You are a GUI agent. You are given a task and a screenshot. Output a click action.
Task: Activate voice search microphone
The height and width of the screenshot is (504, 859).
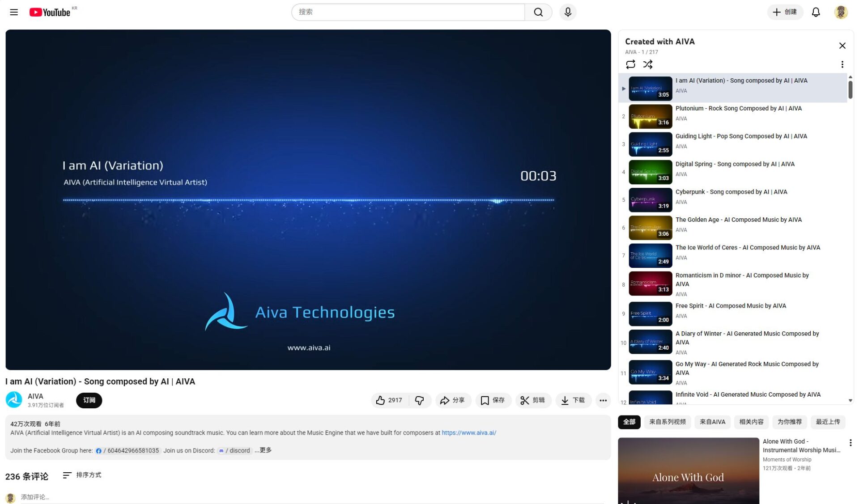567,12
